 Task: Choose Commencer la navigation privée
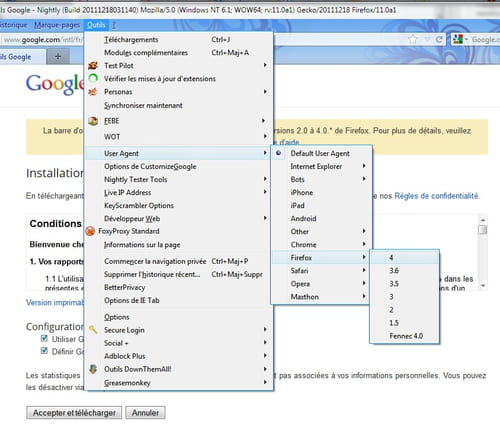click(179, 261)
